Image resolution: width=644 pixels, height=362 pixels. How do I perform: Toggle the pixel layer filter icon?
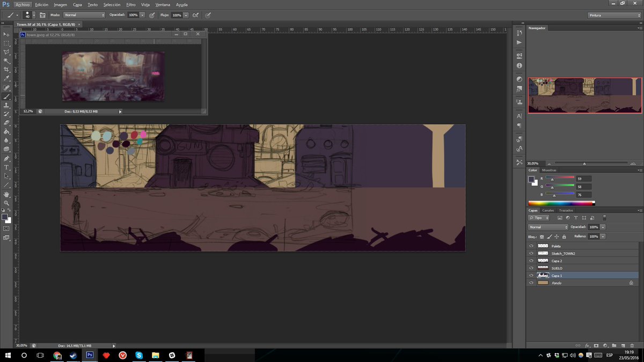point(559,218)
